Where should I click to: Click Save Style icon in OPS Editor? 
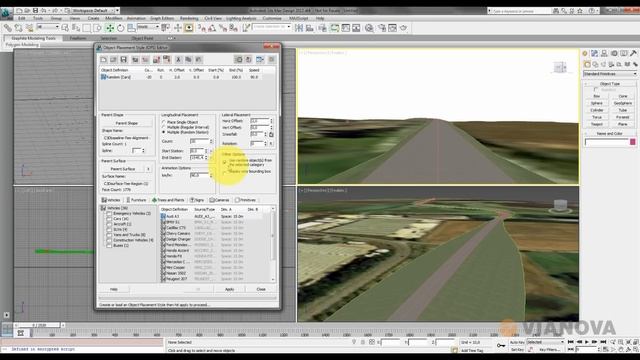pos(124,60)
